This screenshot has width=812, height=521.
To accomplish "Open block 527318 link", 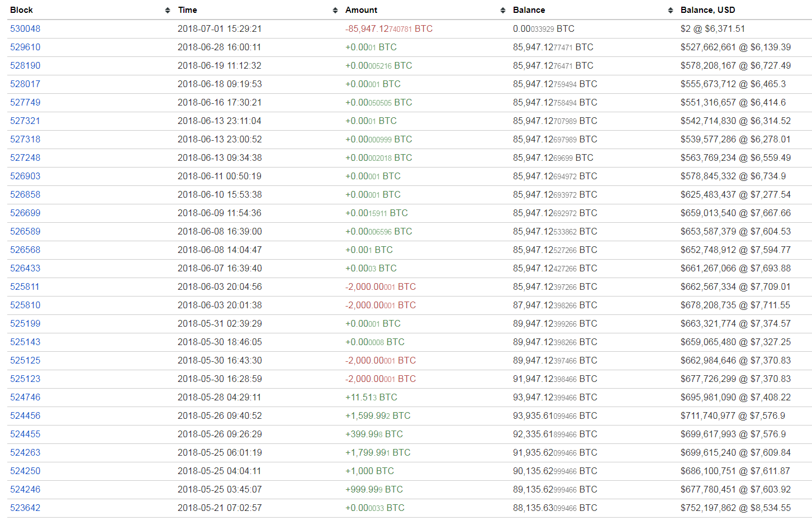I will (x=25, y=140).
